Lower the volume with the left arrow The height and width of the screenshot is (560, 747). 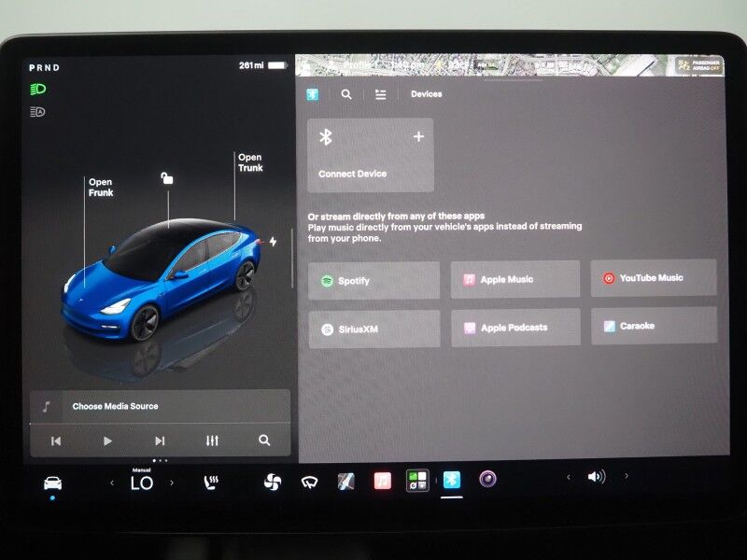(x=569, y=477)
